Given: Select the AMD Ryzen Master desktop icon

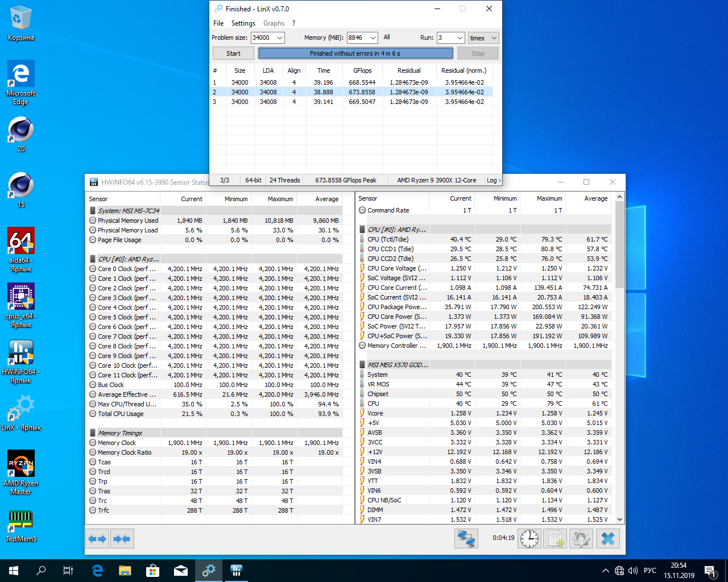Looking at the screenshot, I should pos(21,472).
